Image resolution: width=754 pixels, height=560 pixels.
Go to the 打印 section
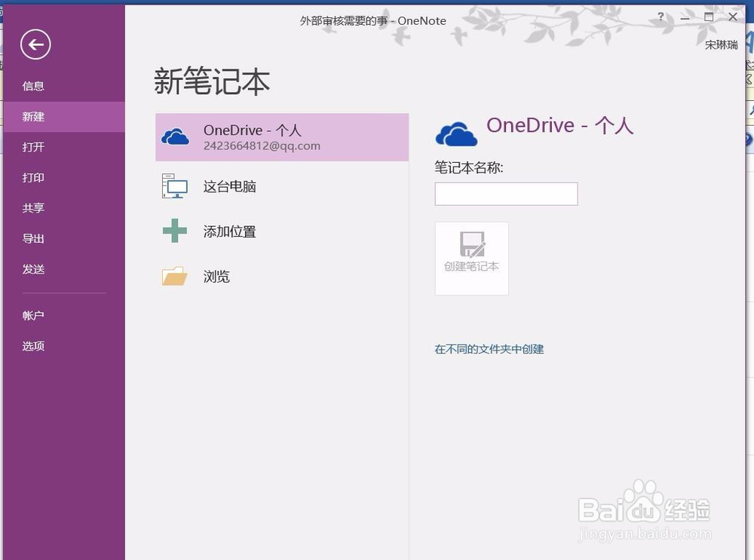[x=33, y=178]
